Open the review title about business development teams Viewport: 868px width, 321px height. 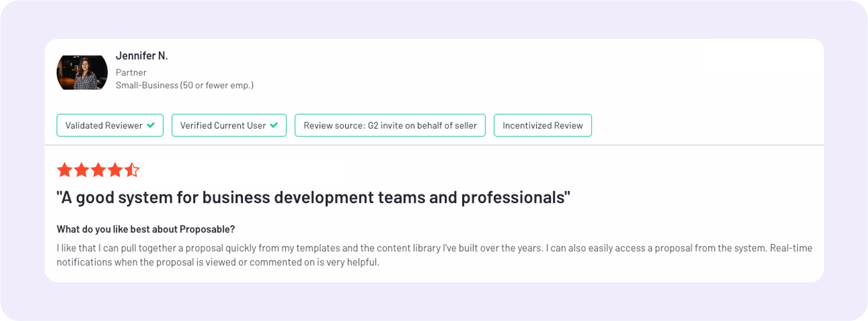coord(313,198)
